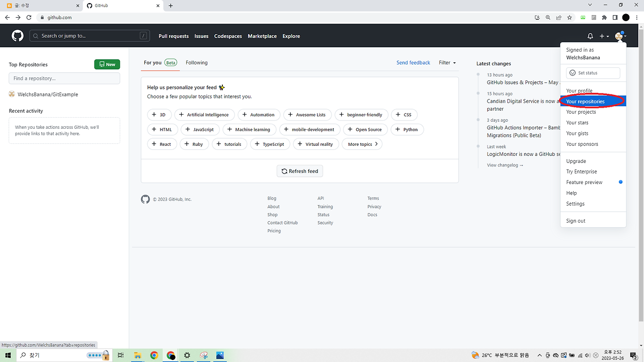Open the Docs footer link
This screenshot has height=362, width=644.
[x=372, y=215]
